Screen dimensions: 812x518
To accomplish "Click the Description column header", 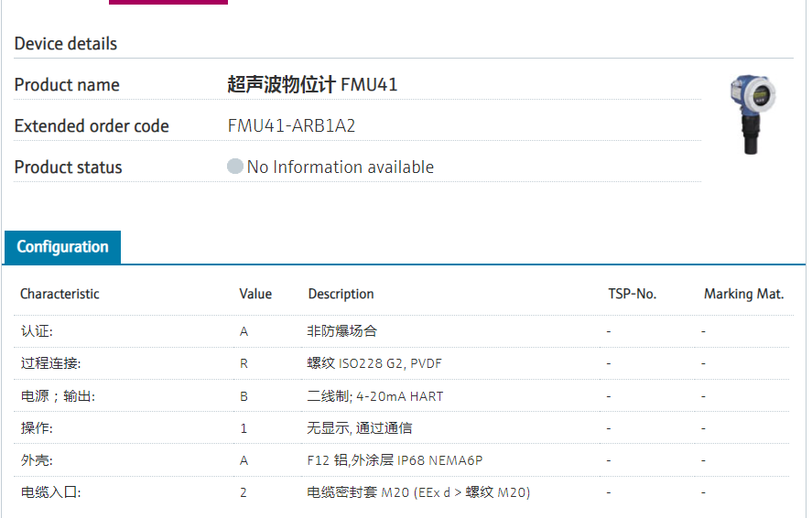I will click(341, 294).
